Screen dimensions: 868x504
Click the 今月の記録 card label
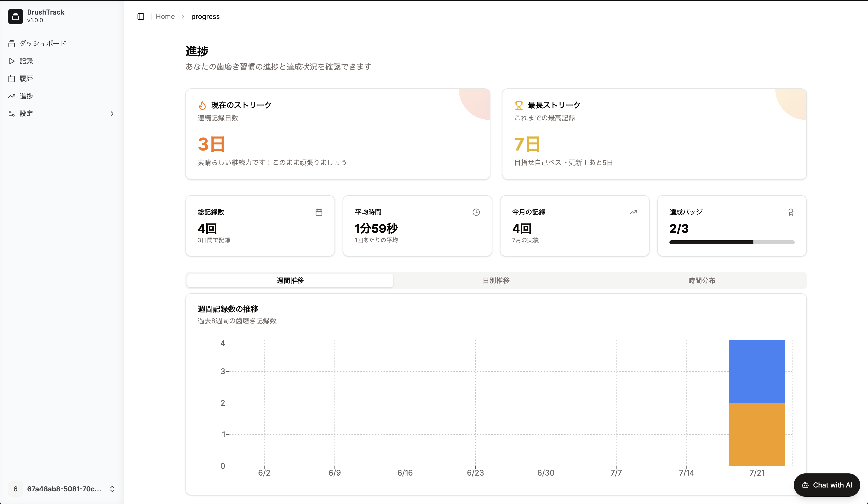tap(529, 212)
